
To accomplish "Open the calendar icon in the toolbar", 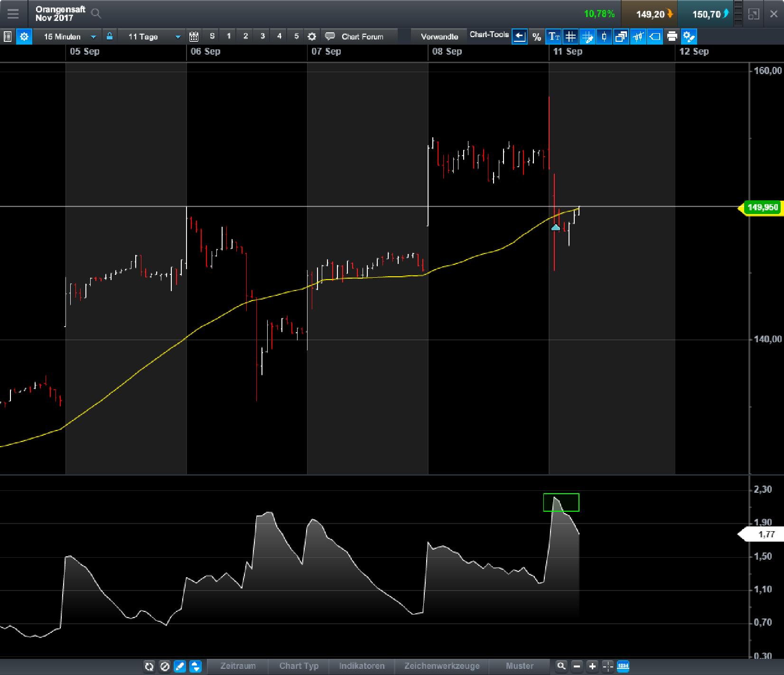I will 193,36.
